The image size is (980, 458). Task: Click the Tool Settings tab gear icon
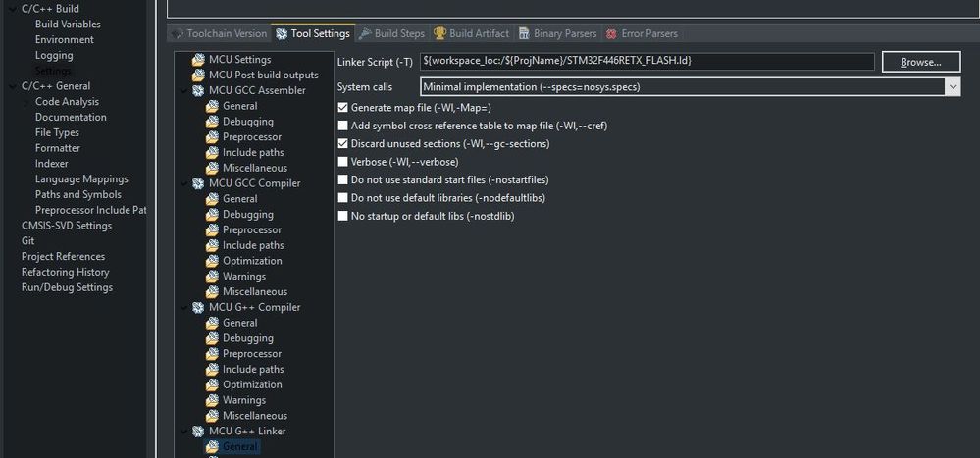[282, 33]
